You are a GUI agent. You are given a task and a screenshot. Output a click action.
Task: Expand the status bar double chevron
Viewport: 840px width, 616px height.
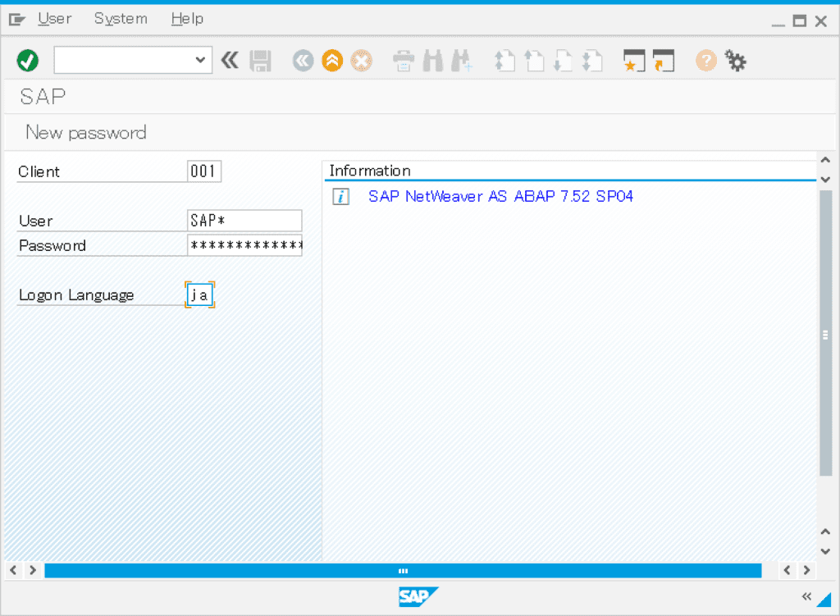pos(806,596)
